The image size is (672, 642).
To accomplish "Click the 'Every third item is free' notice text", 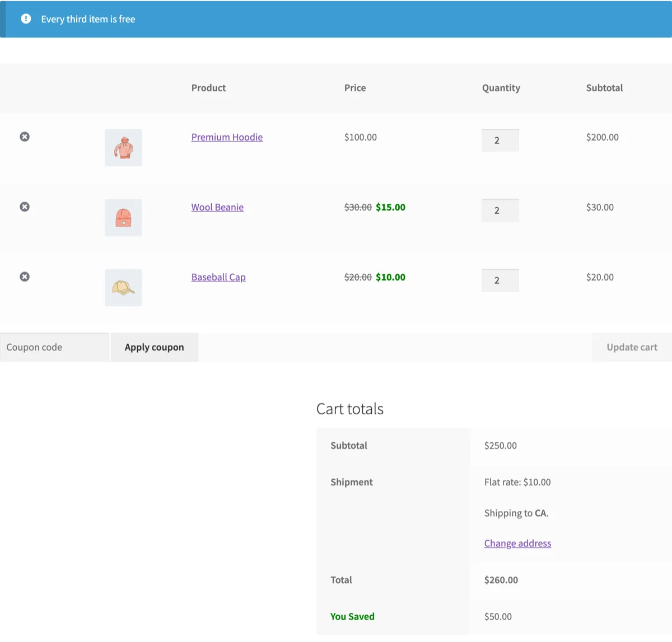I will [88, 19].
